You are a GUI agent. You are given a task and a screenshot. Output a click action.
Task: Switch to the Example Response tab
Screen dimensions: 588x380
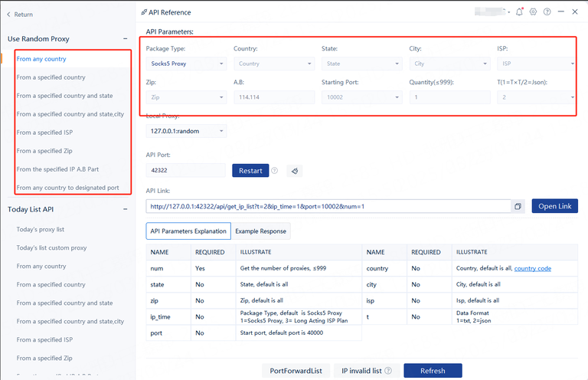click(x=260, y=231)
